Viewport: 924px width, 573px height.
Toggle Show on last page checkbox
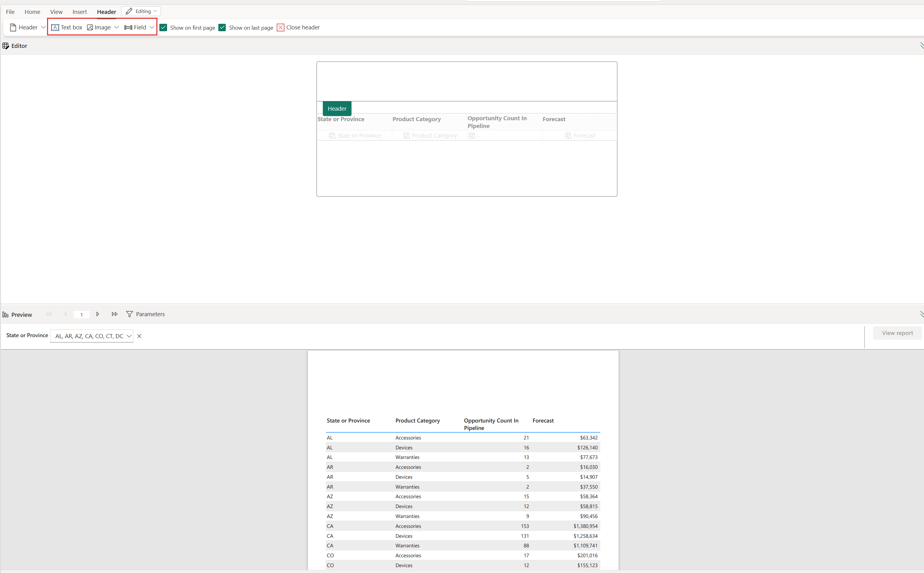[x=222, y=27]
